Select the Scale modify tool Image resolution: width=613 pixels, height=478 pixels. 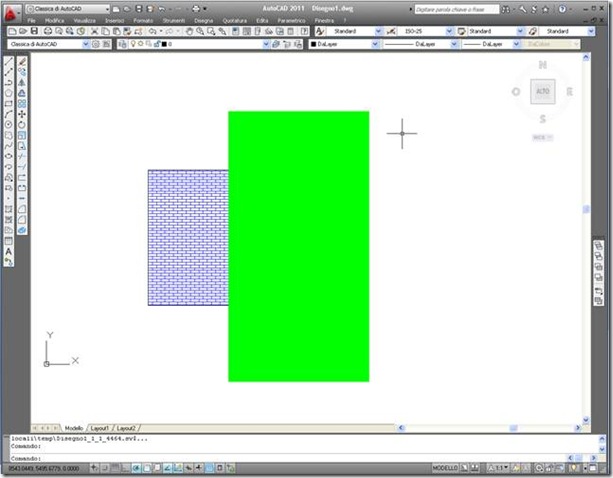point(22,135)
